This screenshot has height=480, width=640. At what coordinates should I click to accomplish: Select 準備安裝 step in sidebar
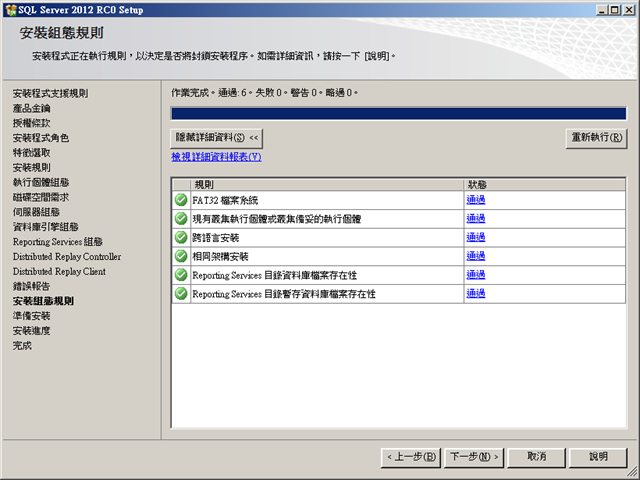31,316
